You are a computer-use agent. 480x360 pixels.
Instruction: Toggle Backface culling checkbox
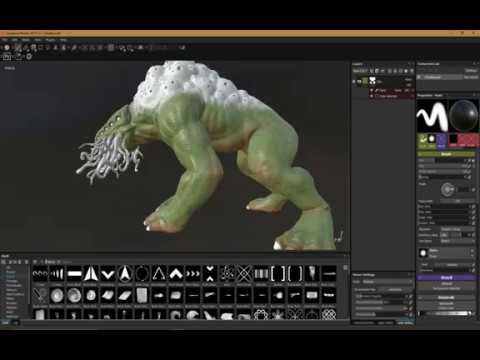coord(444,235)
